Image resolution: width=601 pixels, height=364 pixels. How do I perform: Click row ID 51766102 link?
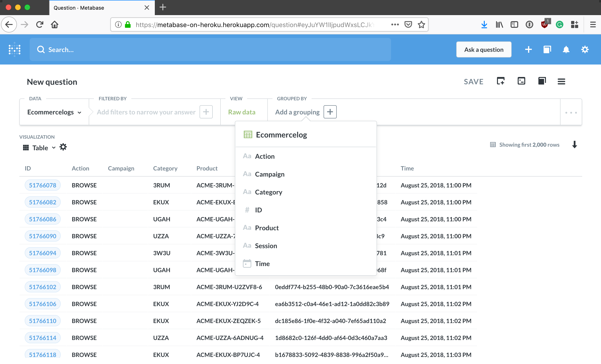[42, 287]
